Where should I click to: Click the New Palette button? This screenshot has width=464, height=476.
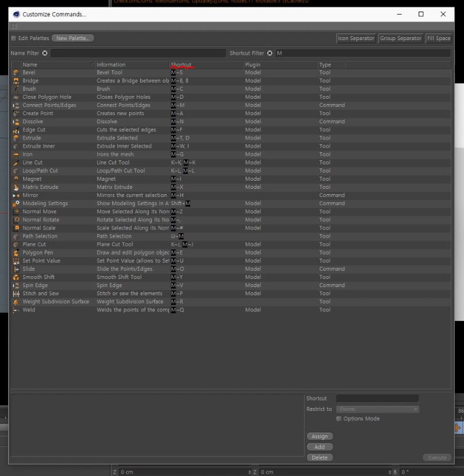click(73, 38)
